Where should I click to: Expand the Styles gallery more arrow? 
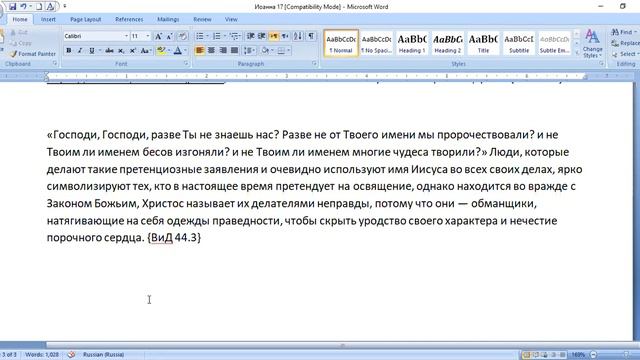577,53
